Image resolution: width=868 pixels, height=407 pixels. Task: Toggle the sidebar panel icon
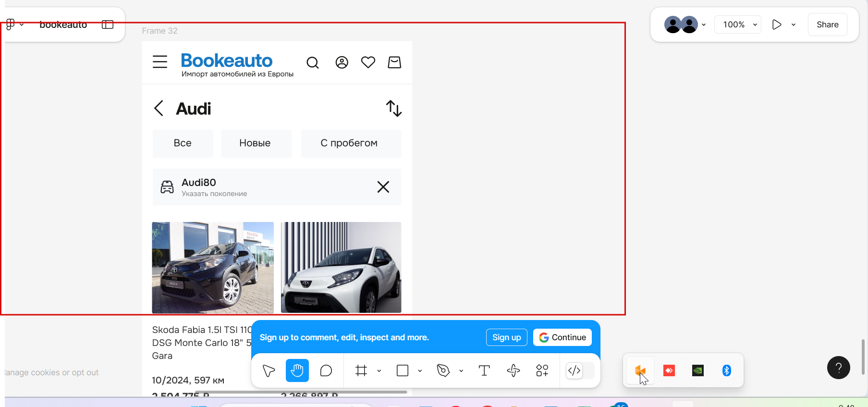(x=108, y=25)
